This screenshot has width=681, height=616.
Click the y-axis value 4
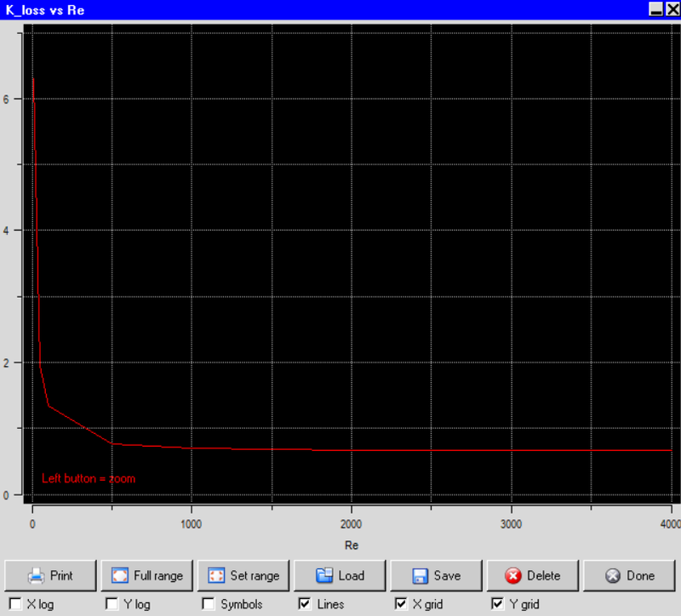click(x=6, y=231)
